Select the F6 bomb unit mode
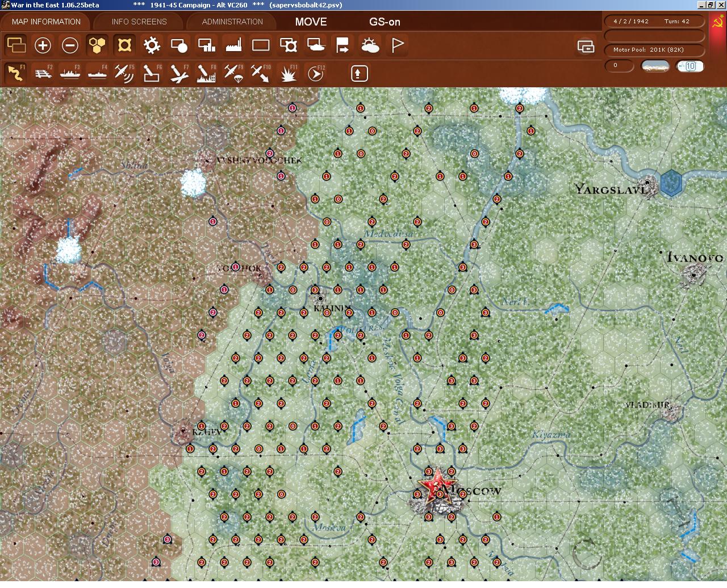Viewport: 727px width, 588px height. (x=152, y=73)
